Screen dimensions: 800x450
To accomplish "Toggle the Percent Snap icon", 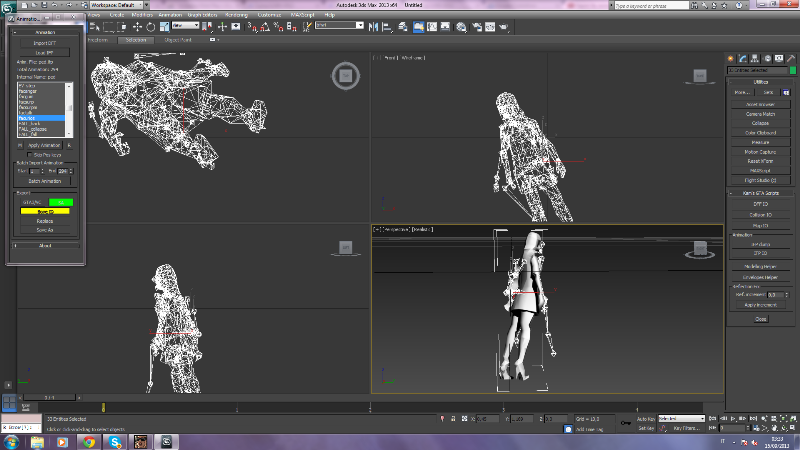I will click(x=279, y=27).
